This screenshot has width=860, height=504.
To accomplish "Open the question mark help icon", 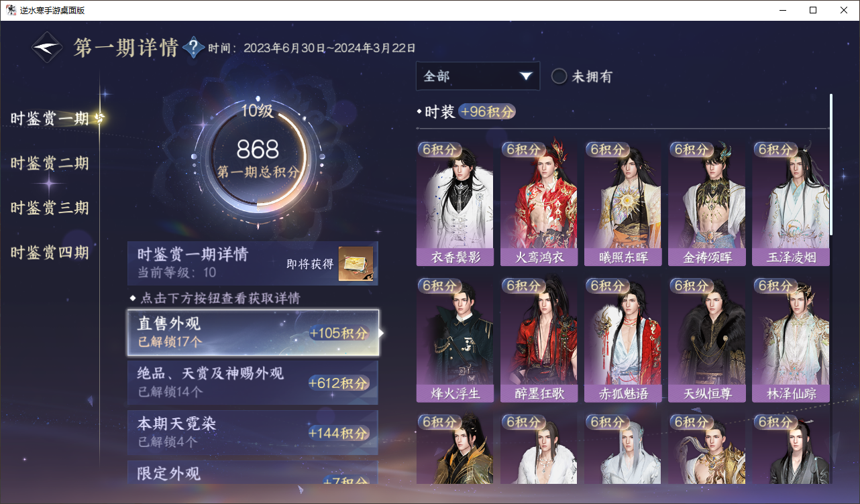I will click(x=194, y=48).
